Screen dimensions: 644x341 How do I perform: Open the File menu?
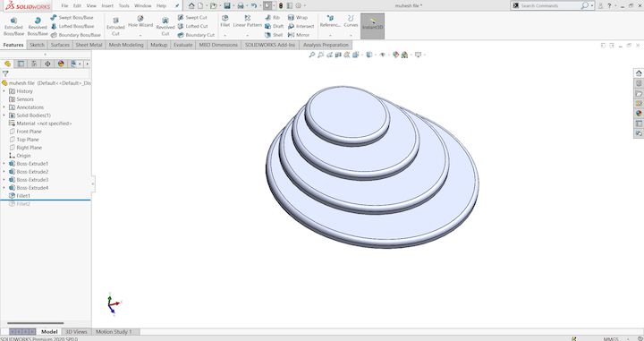pos(64,5)
